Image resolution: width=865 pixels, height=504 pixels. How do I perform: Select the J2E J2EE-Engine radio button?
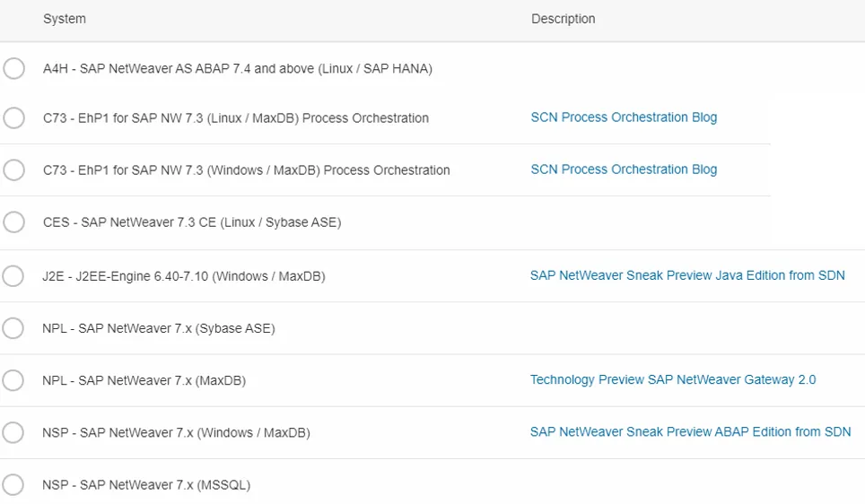tap(13, 276)
